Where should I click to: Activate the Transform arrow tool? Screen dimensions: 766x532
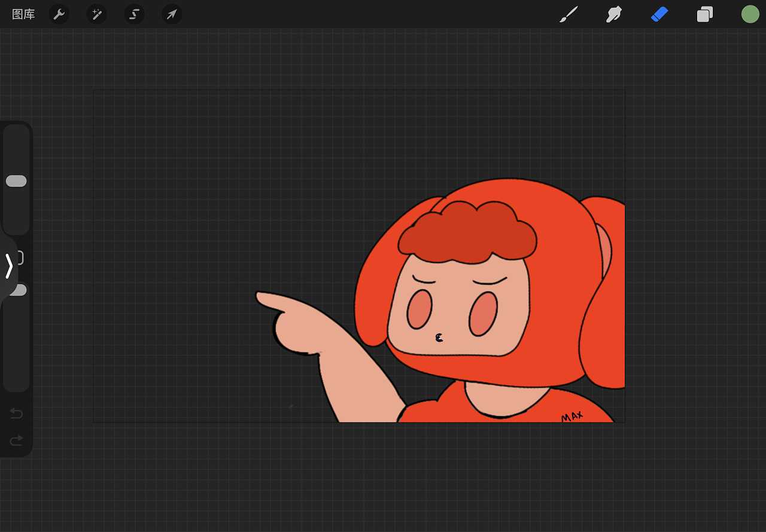[172, 14]
